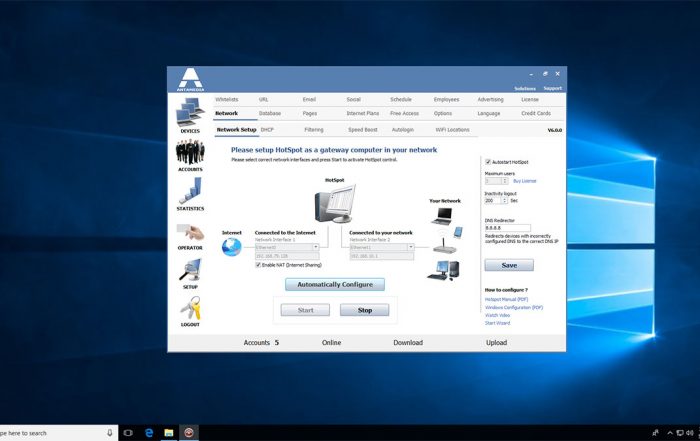The image size is (700, 441).
Task: Open the Email tab
Action: coord(309,100)
